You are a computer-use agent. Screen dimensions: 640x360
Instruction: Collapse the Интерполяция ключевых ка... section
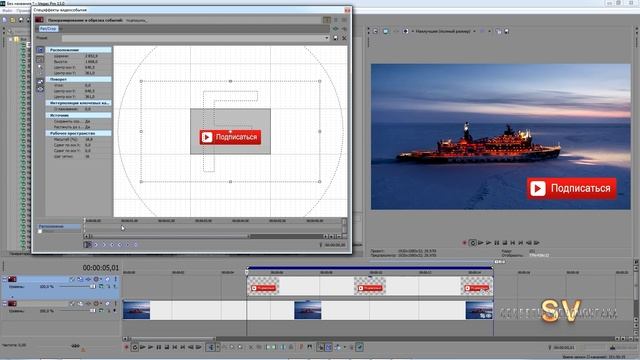78,103
